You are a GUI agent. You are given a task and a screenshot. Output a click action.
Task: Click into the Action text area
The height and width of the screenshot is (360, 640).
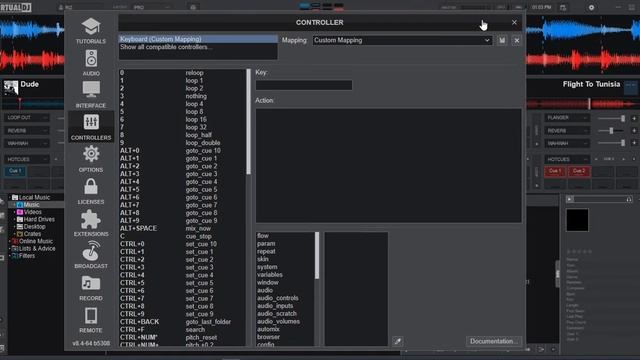click(389, 165)
